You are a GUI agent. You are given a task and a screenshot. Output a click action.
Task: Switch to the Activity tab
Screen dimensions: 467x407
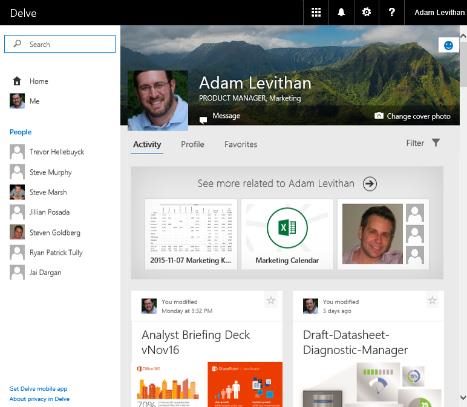147,144
